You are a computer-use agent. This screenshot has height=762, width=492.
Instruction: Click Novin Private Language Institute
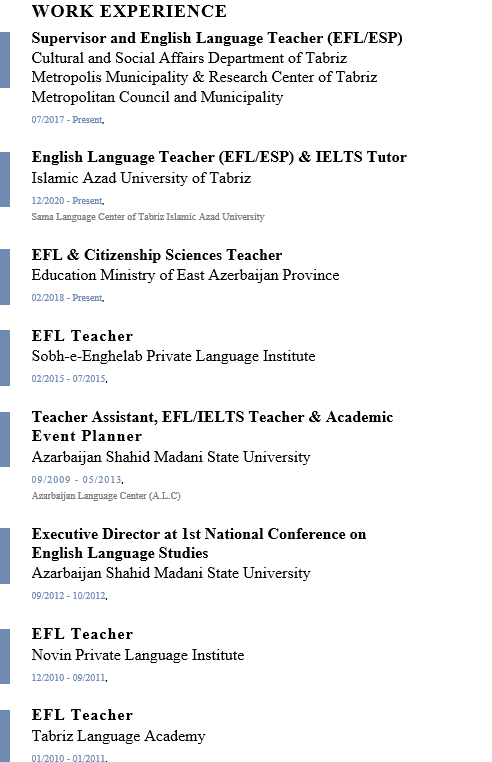(x=138, y=655)
